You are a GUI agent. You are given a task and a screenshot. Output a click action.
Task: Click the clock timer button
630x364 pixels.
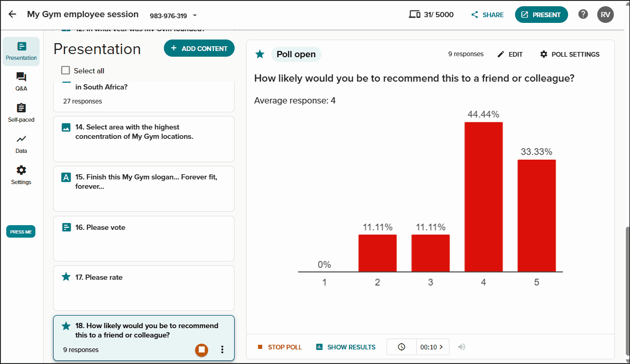(x=402, y=347)
